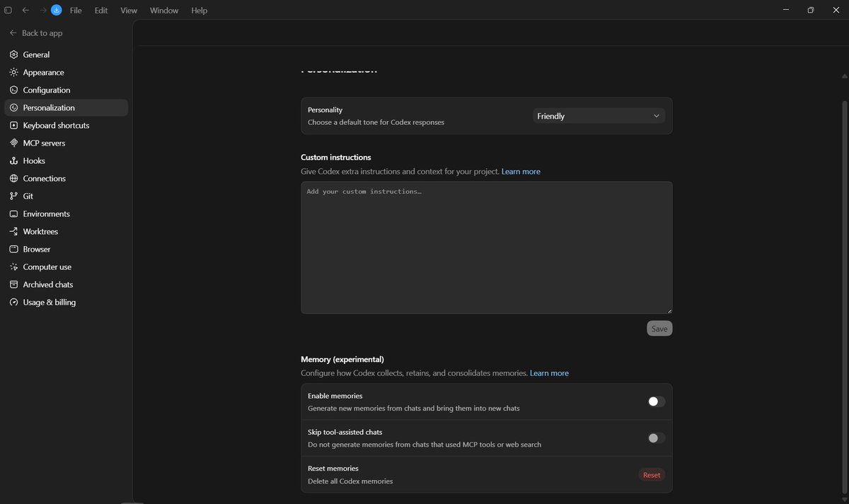Click the scrollbar up arrow
The width and height of the screenshot is (849, 504).
coord(844,76)
